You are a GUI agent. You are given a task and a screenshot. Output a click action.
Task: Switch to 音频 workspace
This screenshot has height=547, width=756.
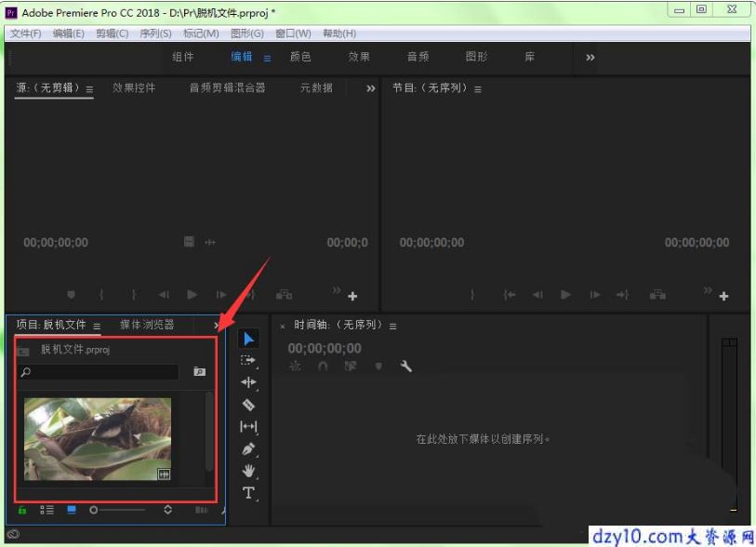point(418,57)
